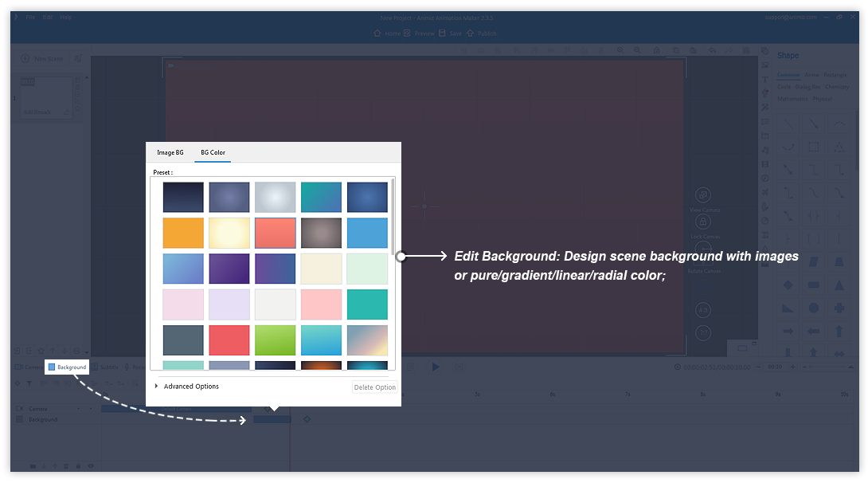Screen dimensions: 868x483
Task: Click the Background button in timeline toolbar
Action: tap(66, 367)
